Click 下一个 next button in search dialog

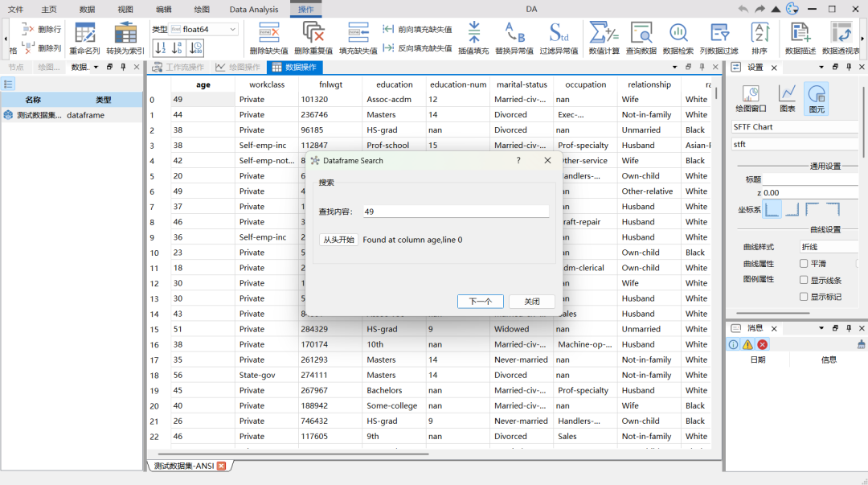pyautogui.click(x=481, y=301)
